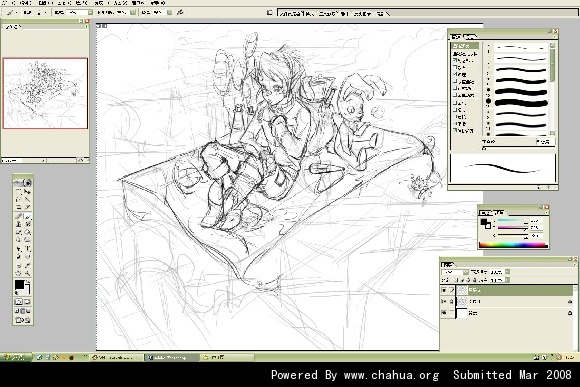Open the toolbox foreground color picker
This screenshot has width=580, height=387.
[x=19, y=285]
